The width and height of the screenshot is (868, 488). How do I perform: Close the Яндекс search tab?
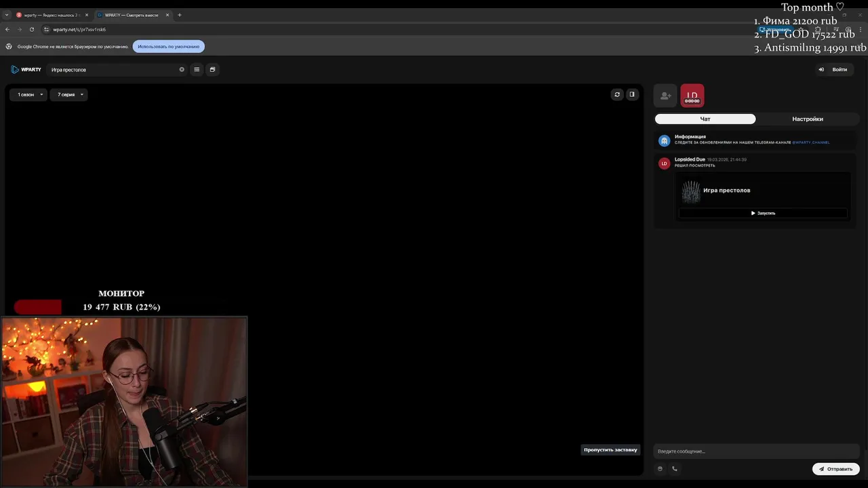click(x=87, y=15)
